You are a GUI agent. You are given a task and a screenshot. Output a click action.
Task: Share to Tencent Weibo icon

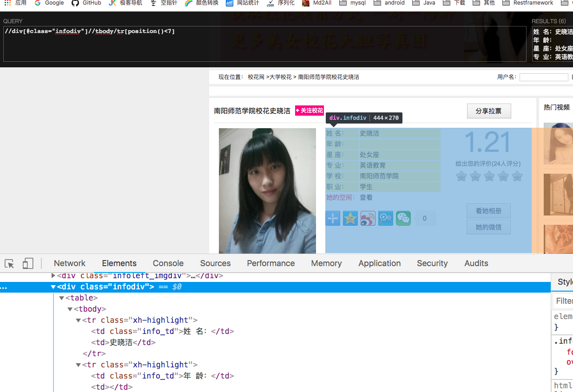click(x=386, y=218)
